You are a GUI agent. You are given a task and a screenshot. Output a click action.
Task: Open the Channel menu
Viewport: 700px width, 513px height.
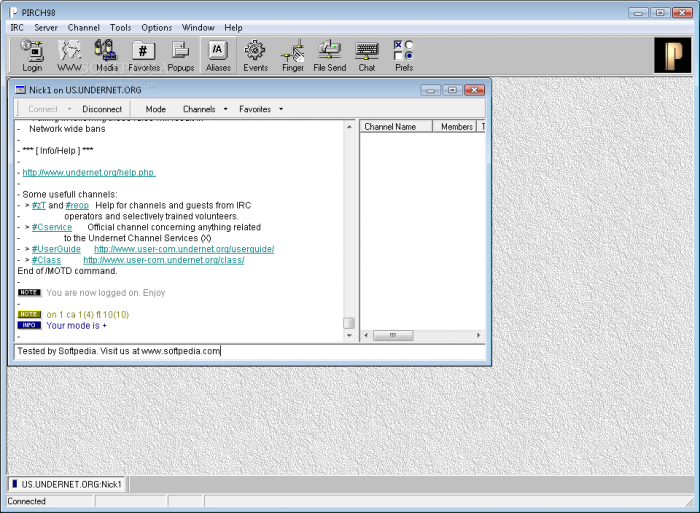(83, 28)
